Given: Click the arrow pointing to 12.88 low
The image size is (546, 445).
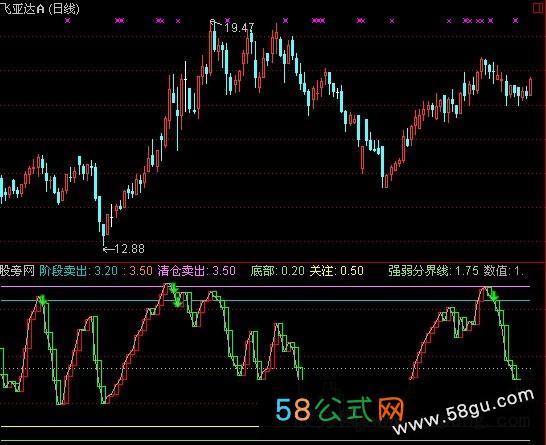Looking at the screenshot, I should tap(108, 249).
